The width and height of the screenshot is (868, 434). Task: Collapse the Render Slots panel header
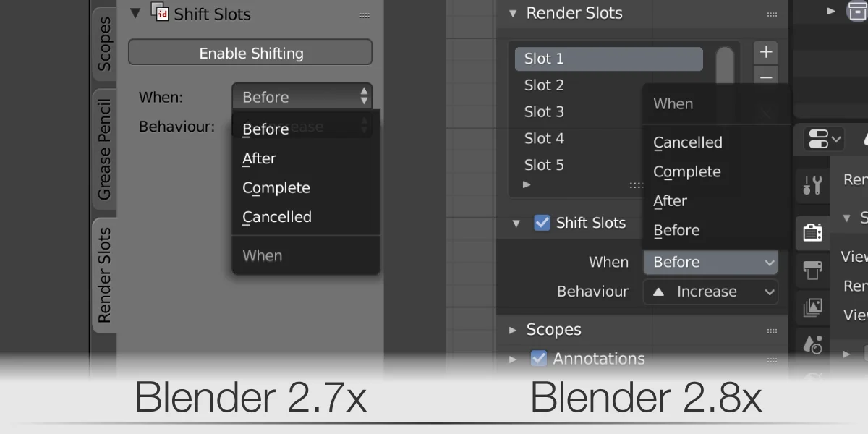514,12
